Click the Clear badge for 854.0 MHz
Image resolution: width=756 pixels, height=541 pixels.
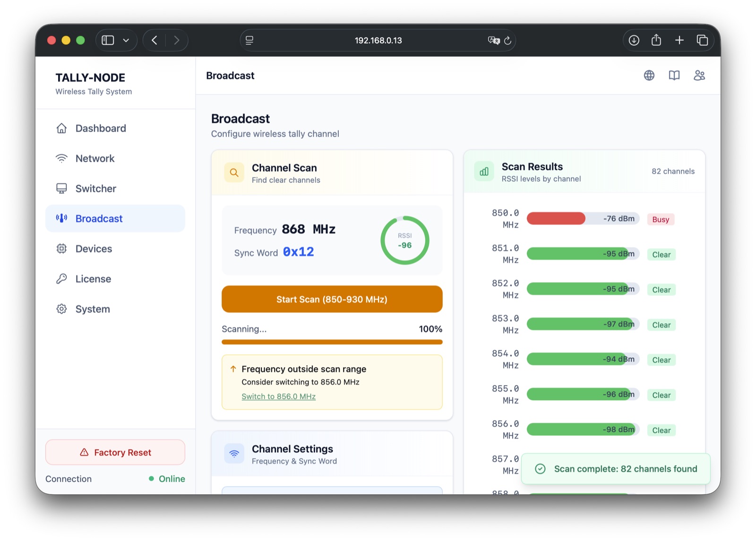[x=661, y=360]
